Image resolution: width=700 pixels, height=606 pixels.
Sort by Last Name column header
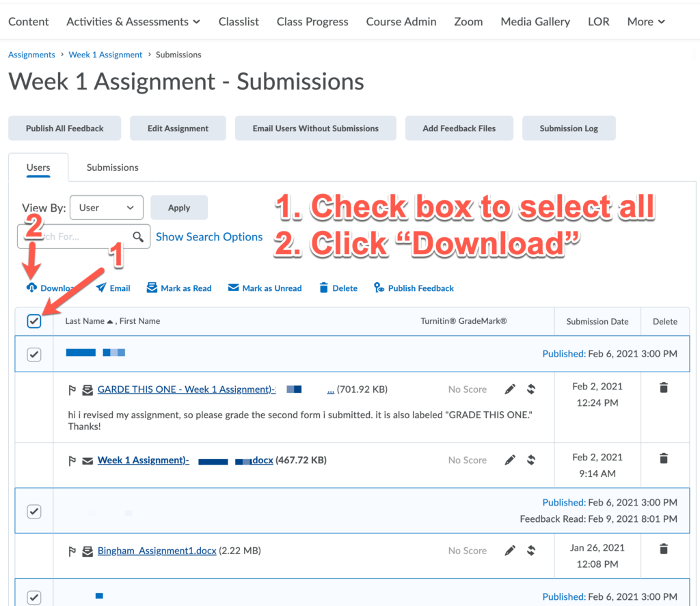pos(85,321)
